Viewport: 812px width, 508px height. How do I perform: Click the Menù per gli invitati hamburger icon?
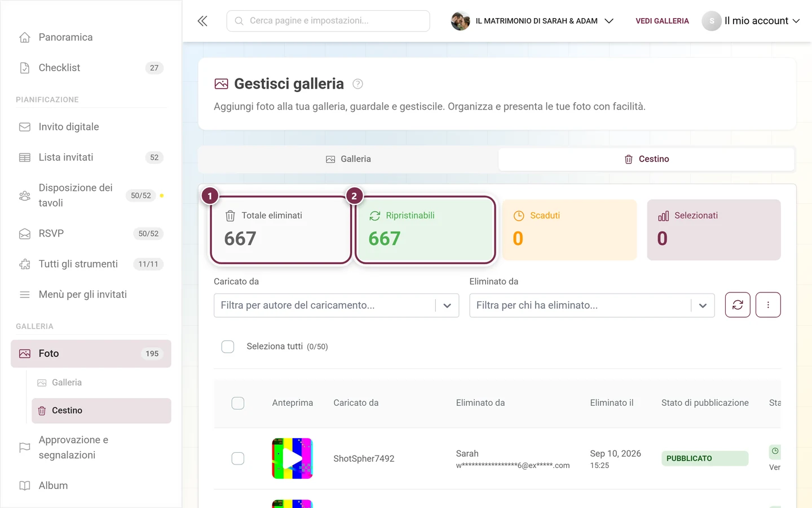(25, 295)
